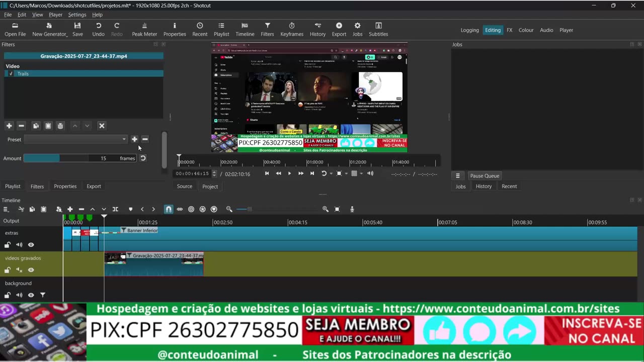Open the player grid options dropdown
The image size is (644, 362).
pyautogui.click(x=361, y=174)
